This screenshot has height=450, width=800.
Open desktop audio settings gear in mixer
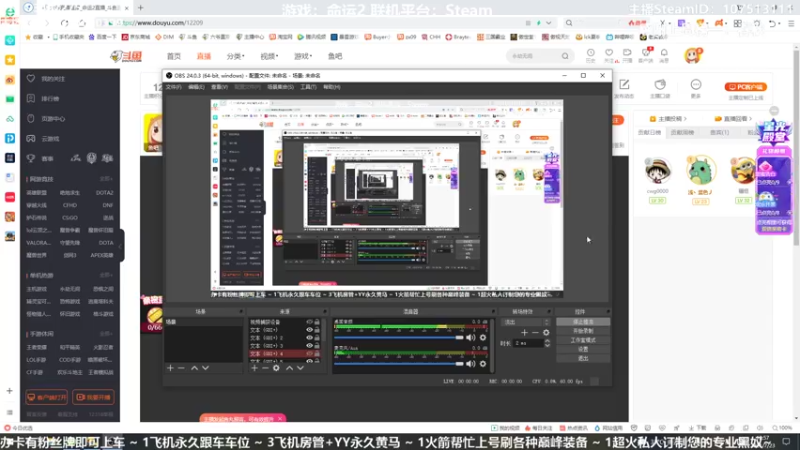[x=483, y=338]
